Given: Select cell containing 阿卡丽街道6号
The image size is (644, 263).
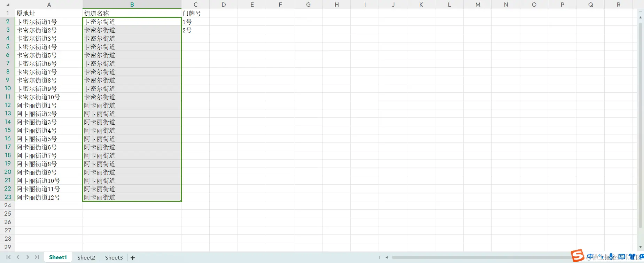Looking at the screenshot, I should click(x=49, y=147).
